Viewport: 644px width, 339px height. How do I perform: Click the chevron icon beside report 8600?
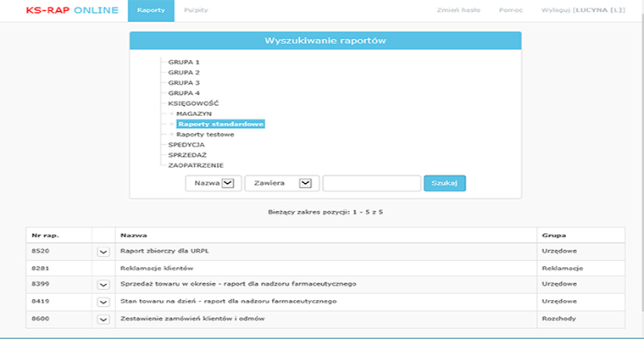pyautogui.click(x=103, y=319)
